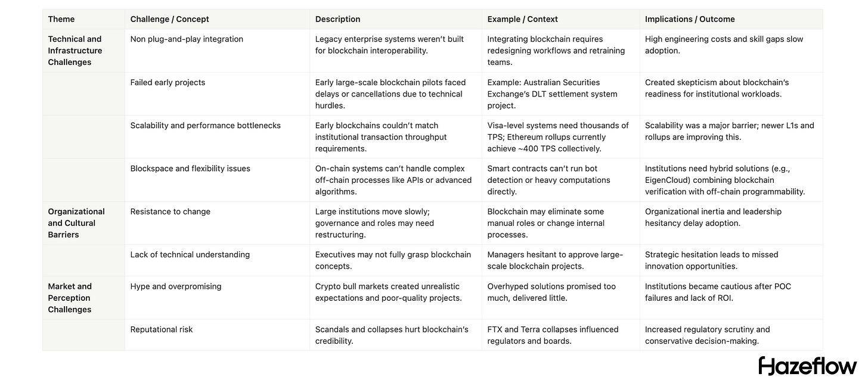Select the Market and Perception Challenges theme cell
This screenshot has height=383, width=868.
[70, 298]
